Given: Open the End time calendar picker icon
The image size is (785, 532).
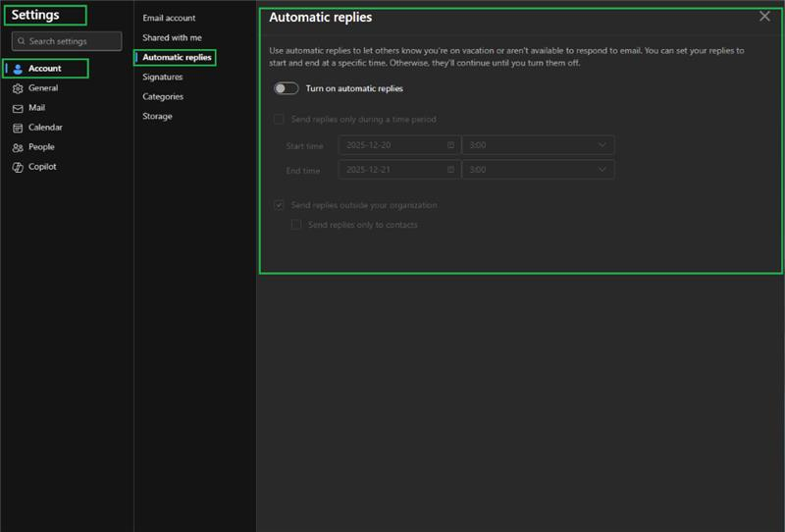Looking at the screenshot, I should click(450, 170).
